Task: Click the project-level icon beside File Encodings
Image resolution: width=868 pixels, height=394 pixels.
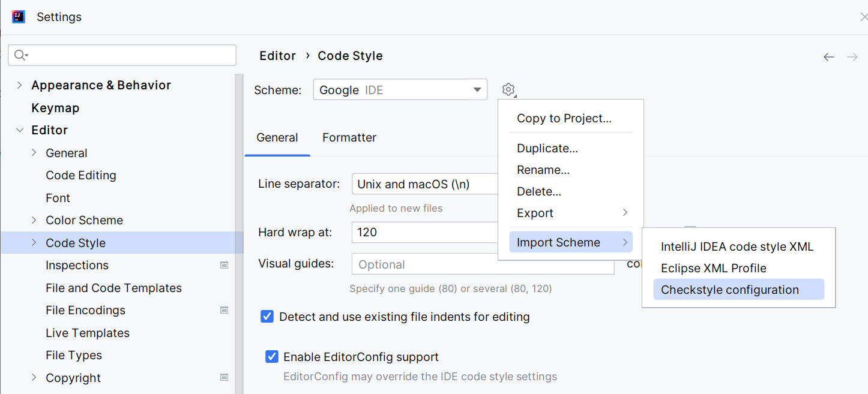Action: (x=224, y=310)
